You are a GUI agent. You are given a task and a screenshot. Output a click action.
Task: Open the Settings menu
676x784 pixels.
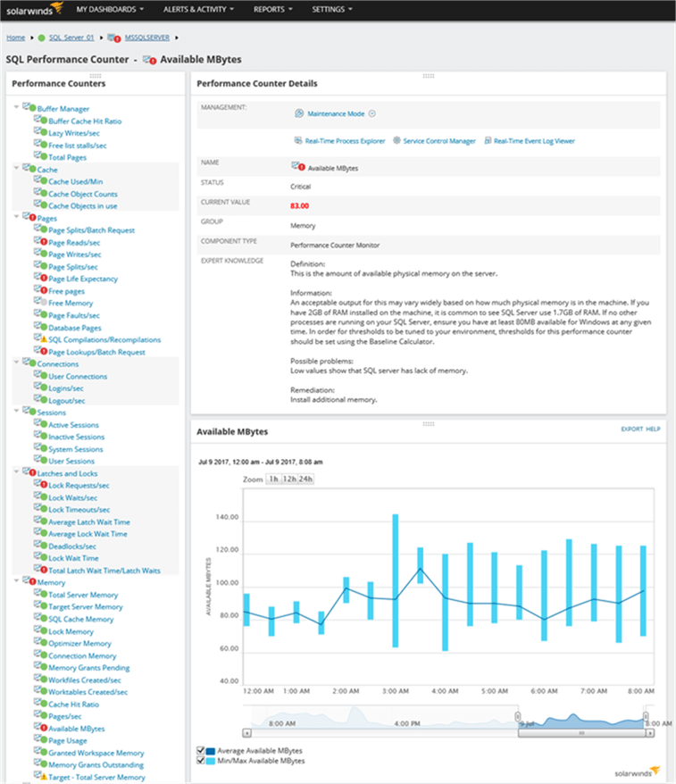(332, 10)
